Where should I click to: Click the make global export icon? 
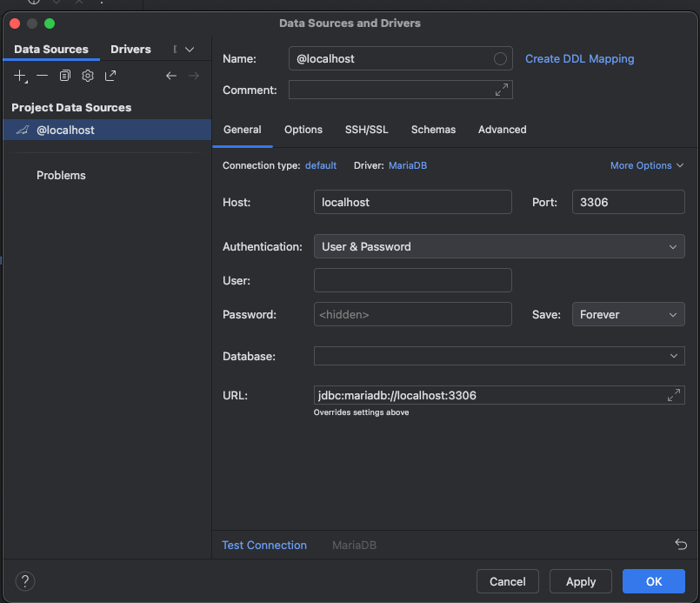pos(110,77)
